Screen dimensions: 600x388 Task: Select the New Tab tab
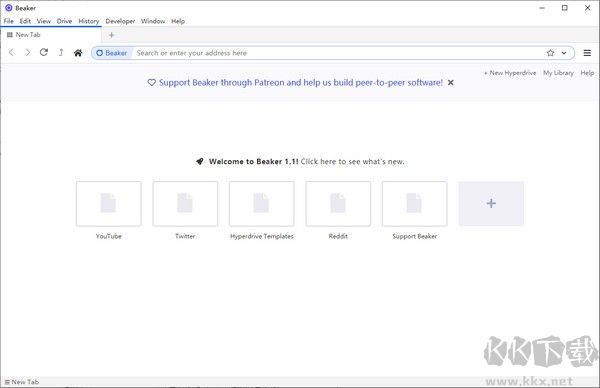coord(51,35)
